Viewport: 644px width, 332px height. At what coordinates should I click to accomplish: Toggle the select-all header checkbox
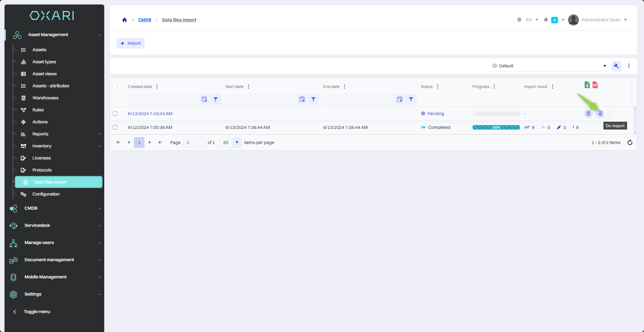click(x=115, y=87)
